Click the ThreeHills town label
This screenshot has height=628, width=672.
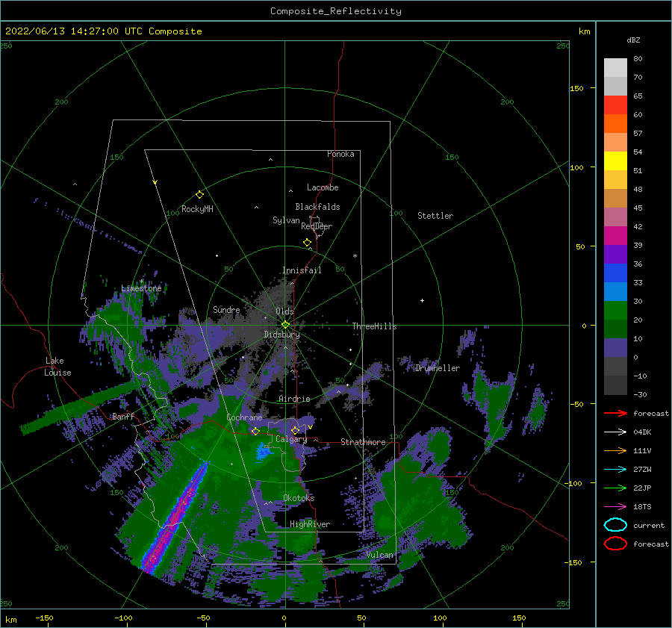tap(375, 326)
